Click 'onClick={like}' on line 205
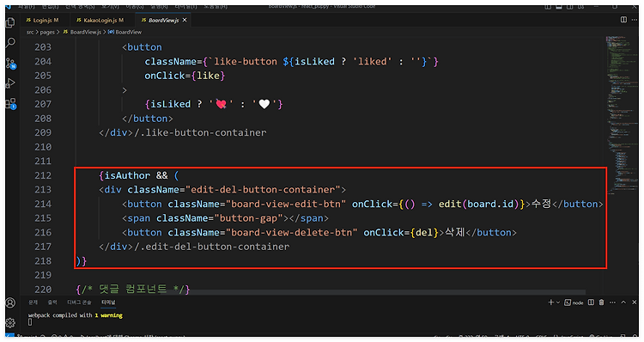 click(185, 76)
